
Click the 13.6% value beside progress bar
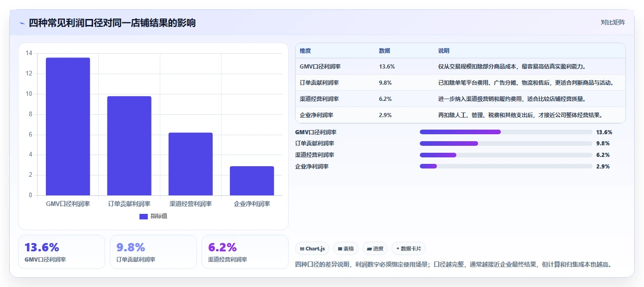click(604, 132)
